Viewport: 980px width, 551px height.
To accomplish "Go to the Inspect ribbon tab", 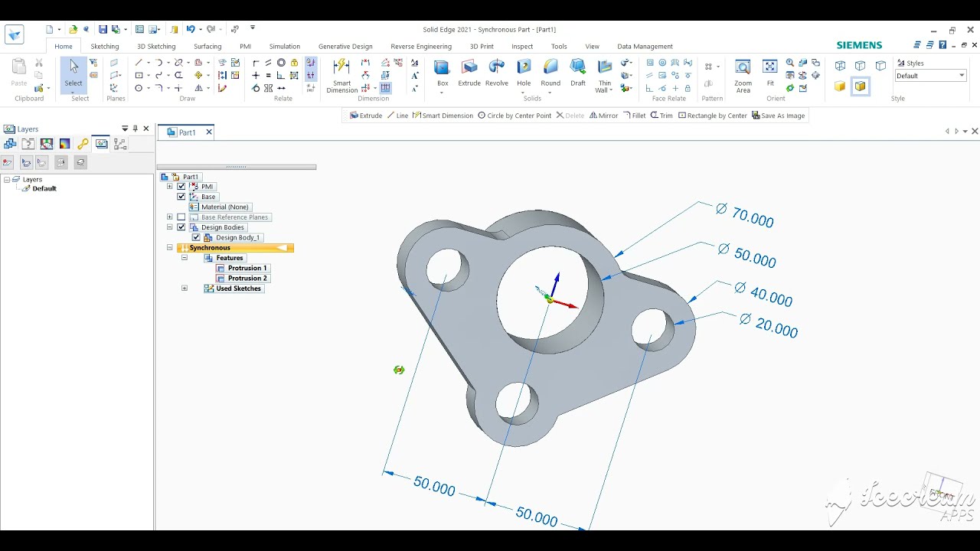I will point(522,47).
